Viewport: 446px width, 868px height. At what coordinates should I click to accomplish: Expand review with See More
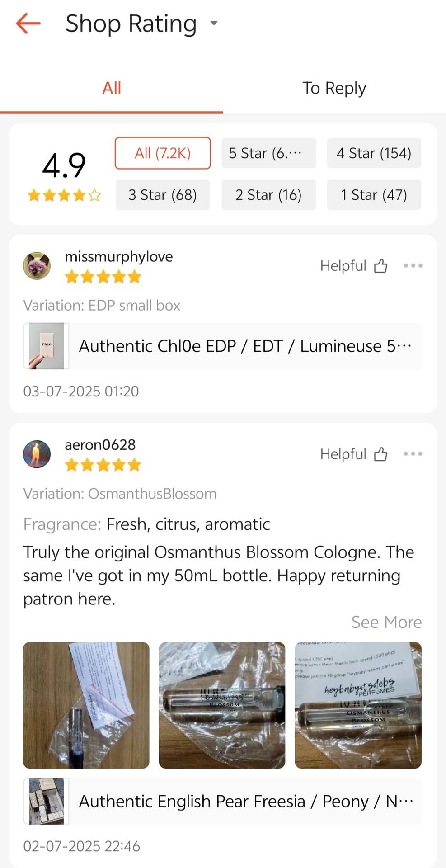[386, 623]
